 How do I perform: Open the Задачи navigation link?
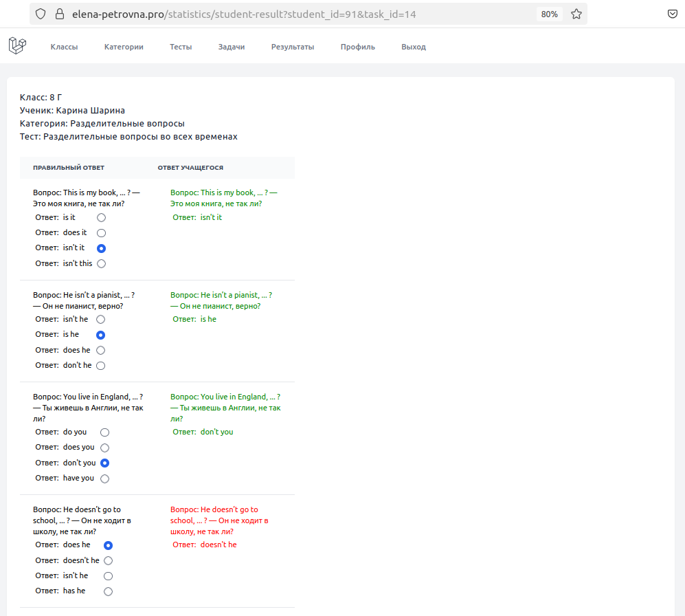[x=232, y=47]
